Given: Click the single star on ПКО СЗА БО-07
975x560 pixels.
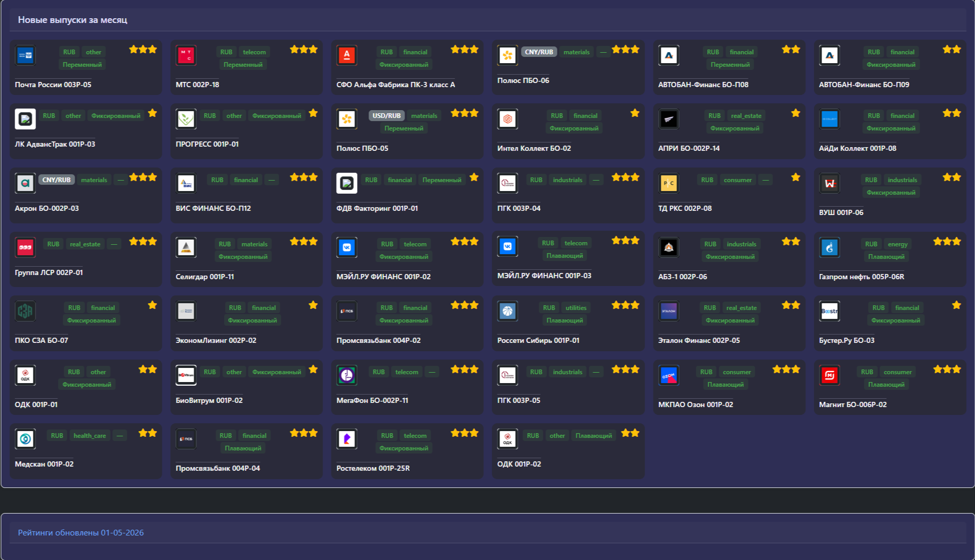Looking at the screenshot, I should tap(152, 305).
